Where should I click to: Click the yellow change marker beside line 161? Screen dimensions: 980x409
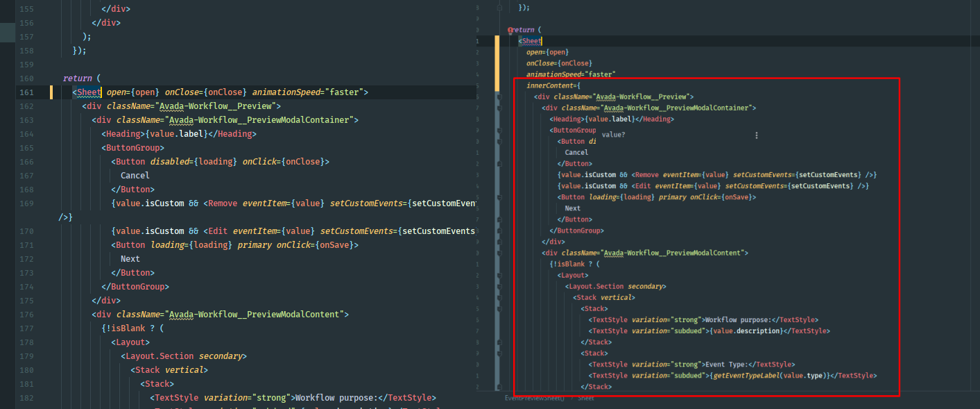click(51, 92)
